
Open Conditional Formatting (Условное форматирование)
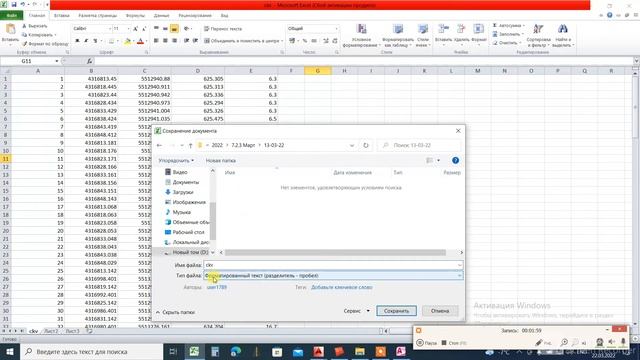pos(361,36)
